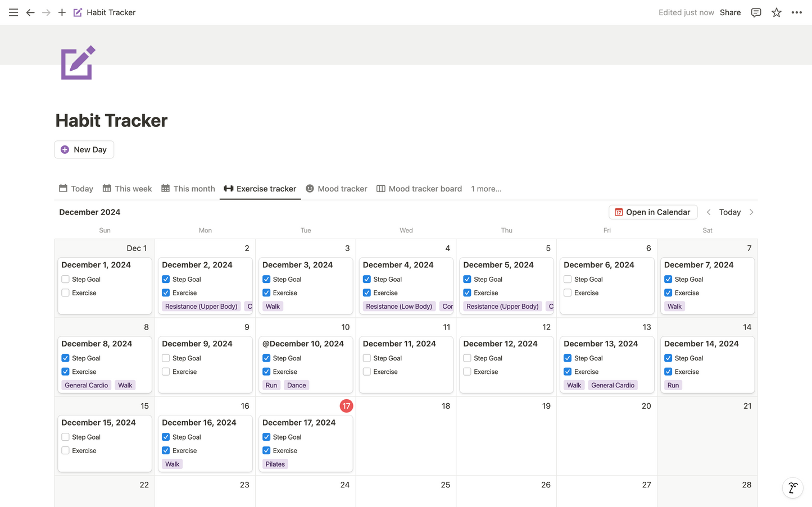This screenshot has width=812, height=507.
Task: Check Exercise on December 15, 2024
Action: pyautogui.click(x=66, y=450)
